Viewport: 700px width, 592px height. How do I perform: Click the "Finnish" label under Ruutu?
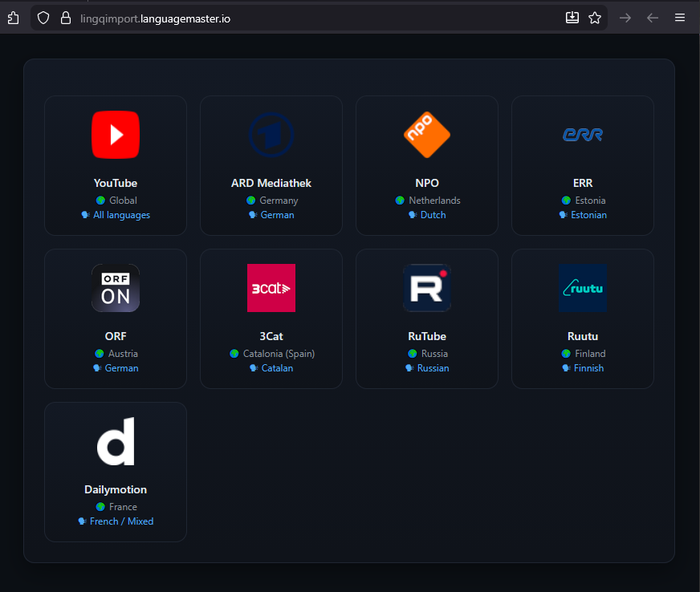click(x=588, y=368)
